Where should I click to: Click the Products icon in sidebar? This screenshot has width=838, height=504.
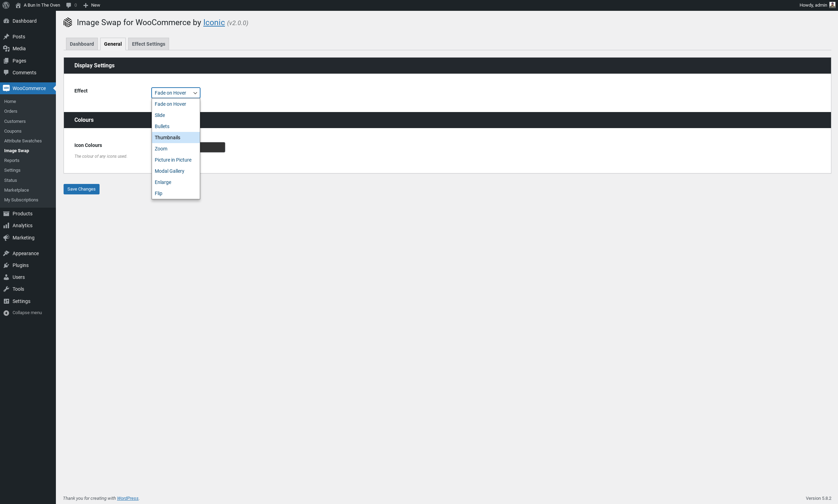(6, 214)
